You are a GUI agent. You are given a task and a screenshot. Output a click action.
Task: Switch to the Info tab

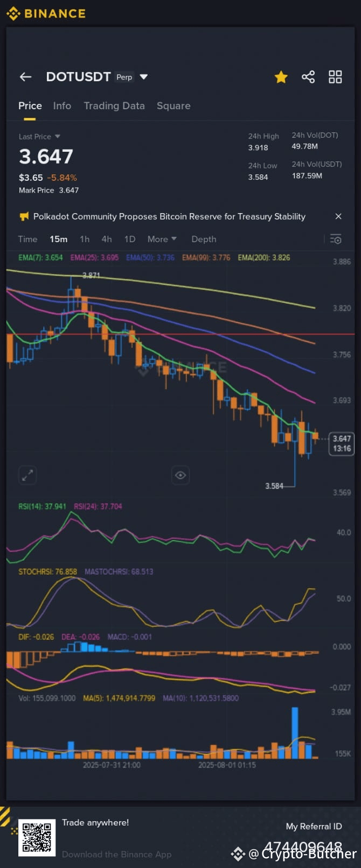coord(62,106)
